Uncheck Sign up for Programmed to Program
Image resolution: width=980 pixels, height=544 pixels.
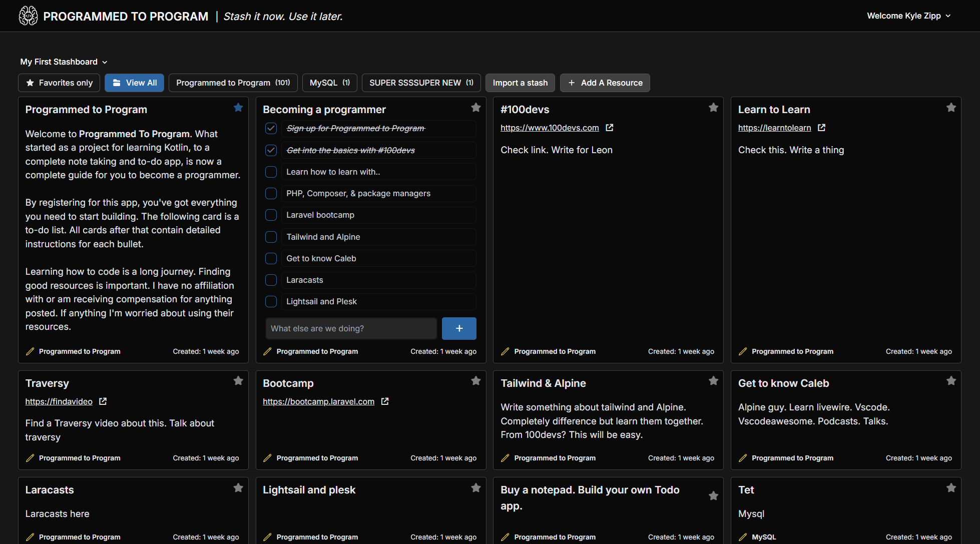pos(271,129)
